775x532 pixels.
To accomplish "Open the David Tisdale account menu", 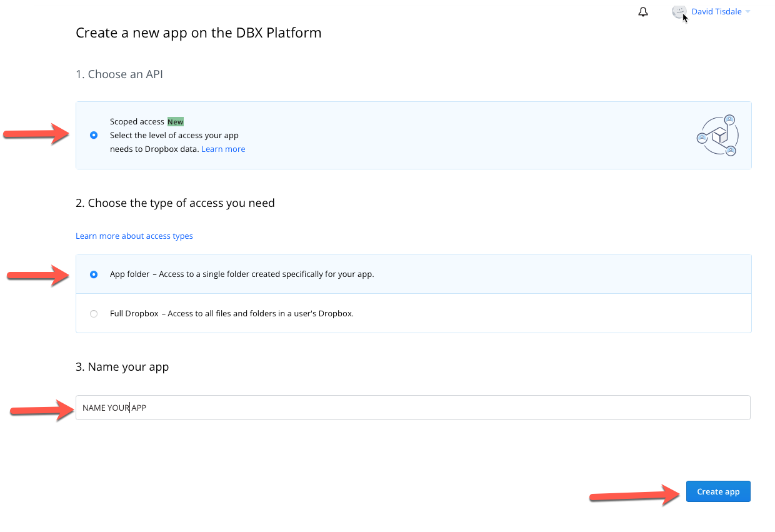I will click(716, 12).
